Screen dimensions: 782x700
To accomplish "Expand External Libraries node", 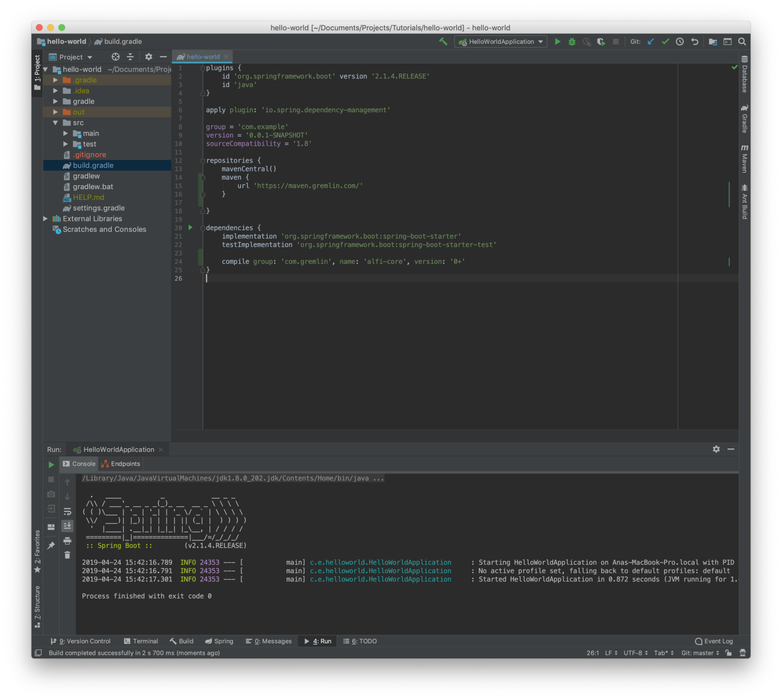I will click(x=45, y=219).
